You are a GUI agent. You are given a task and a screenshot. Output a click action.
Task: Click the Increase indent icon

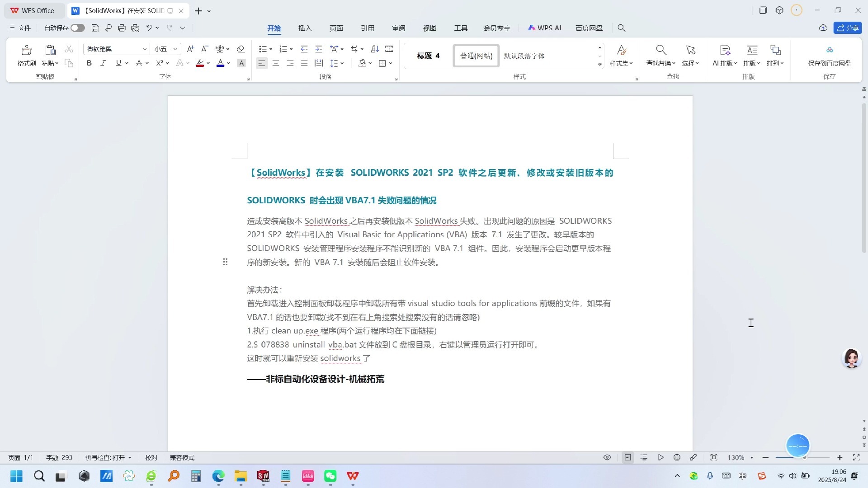pyautogui.click(x=319, y=49)
